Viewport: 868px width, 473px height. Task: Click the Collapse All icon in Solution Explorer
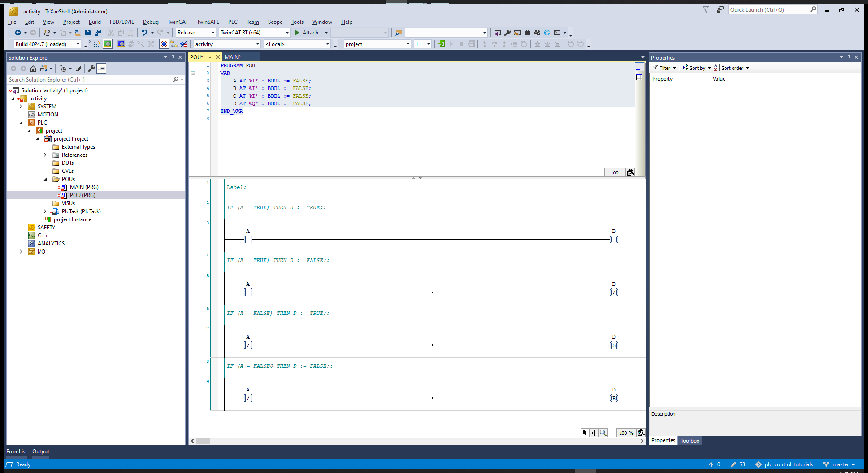coord(78,69)
